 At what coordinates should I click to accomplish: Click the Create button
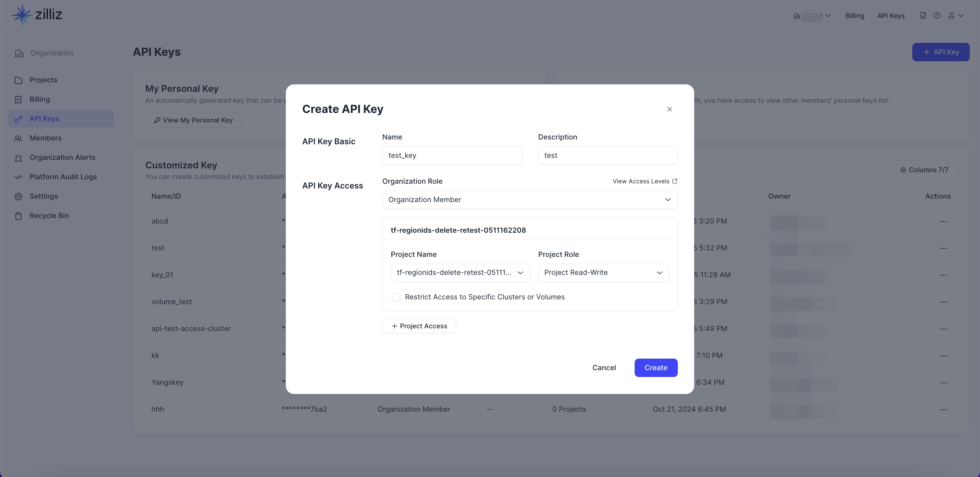click(656, 368)
